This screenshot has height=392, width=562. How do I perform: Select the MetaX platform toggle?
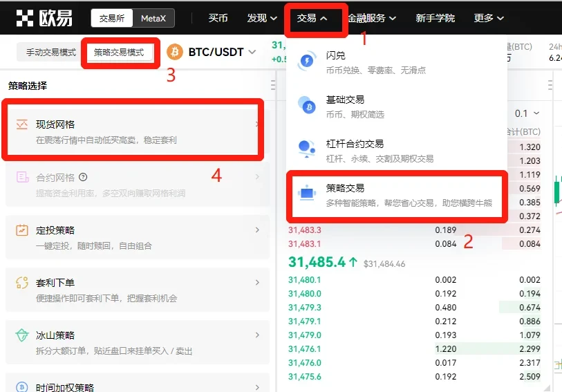[153, 18]
